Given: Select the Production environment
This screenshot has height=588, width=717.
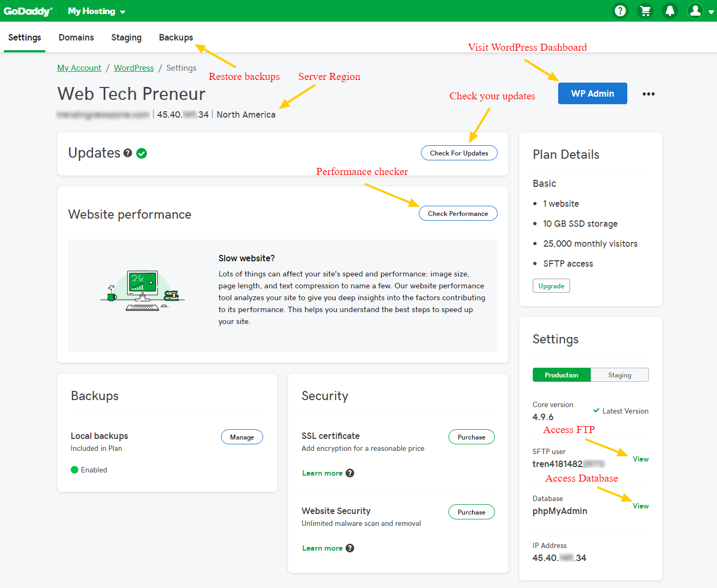Looking at the screenshot, I should click(561, 374).
